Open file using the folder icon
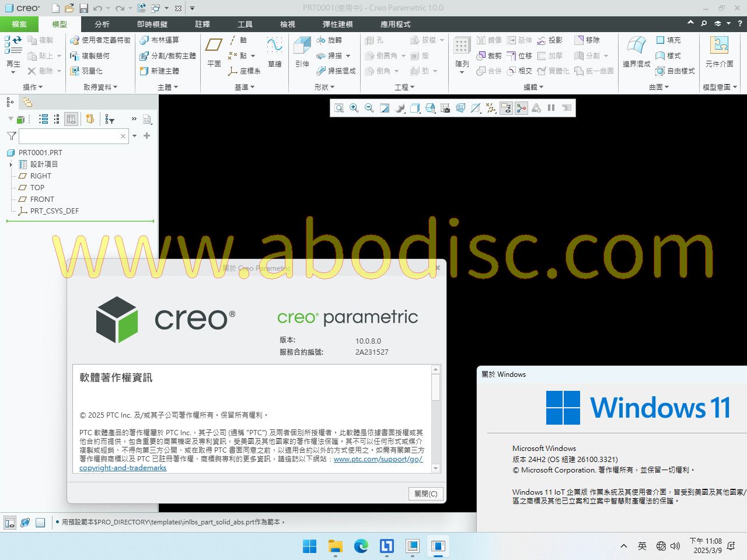This screenshot has width=747, height=560. [69, 8]
